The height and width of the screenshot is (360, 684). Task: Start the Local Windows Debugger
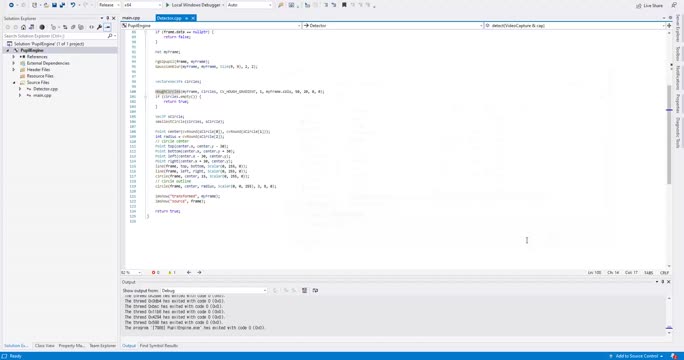point(194,5)
